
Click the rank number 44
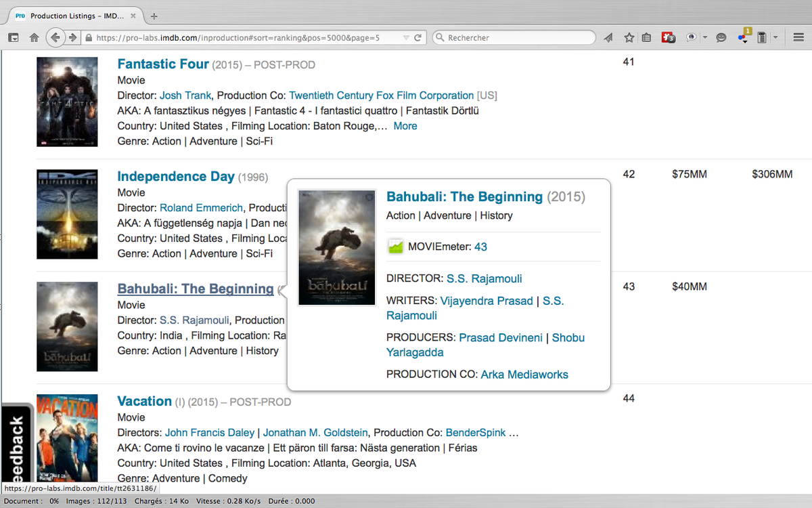click(x=629, y=398)
